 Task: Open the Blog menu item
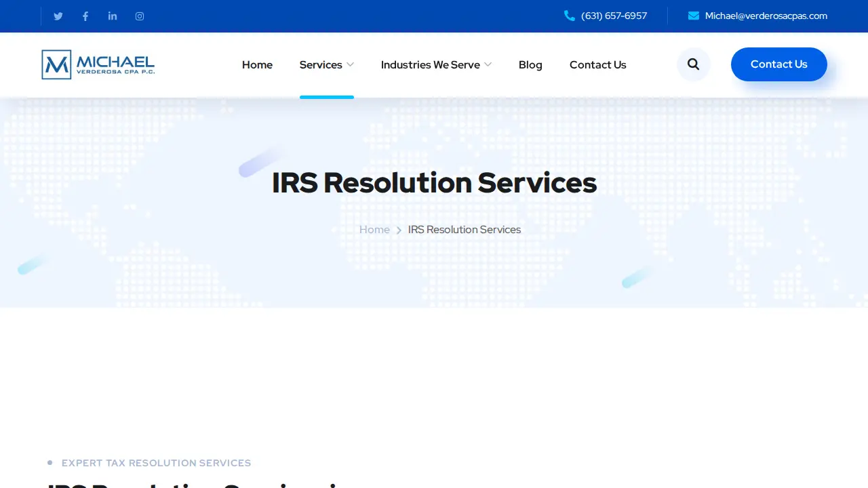coord(530,64)
